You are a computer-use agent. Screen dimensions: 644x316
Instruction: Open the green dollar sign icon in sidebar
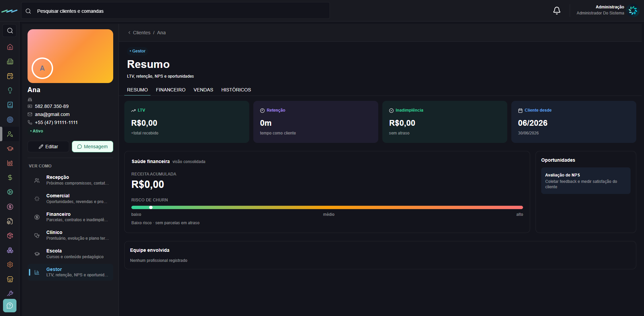10,177
